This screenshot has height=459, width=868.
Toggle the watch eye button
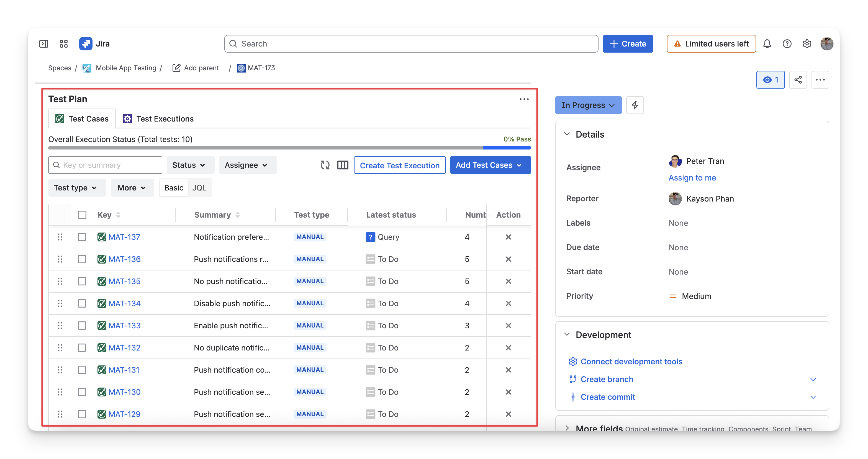point(770,80)
